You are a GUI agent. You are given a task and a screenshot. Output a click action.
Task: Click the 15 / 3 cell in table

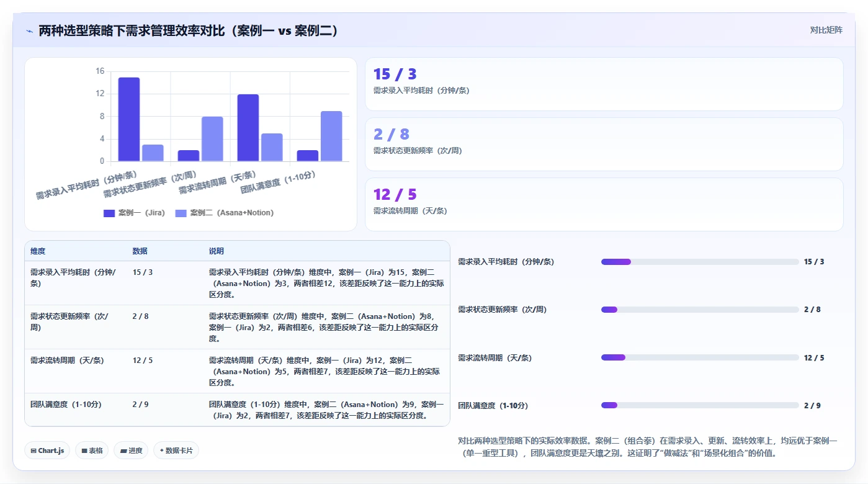coord(143,272)
